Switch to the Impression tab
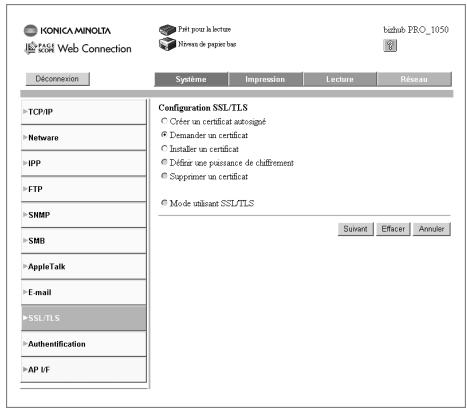This screenshot has height=409, width=467. tap(265, 79)
